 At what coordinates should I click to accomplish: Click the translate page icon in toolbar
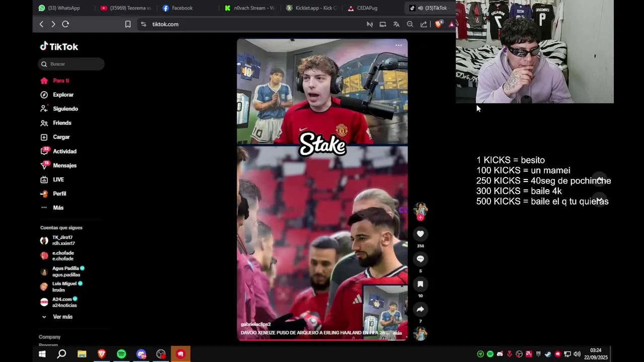(396, 24)
